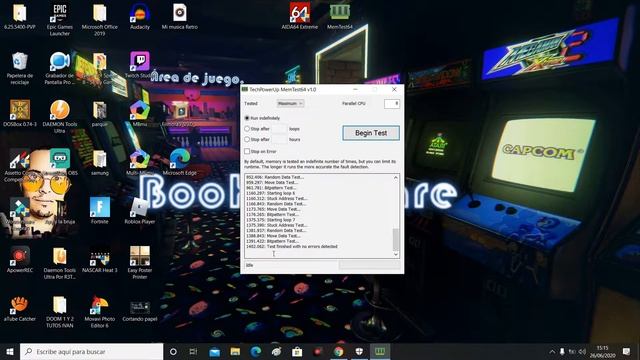The image size is (640, 360).
Task: Open the parque folder icon
Action: click(100, 113)
